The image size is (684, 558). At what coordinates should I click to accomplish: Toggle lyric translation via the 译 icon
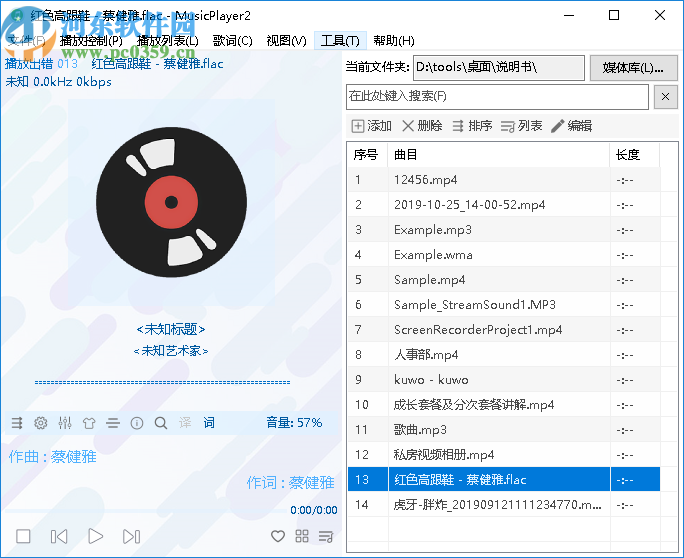(185, 422)
